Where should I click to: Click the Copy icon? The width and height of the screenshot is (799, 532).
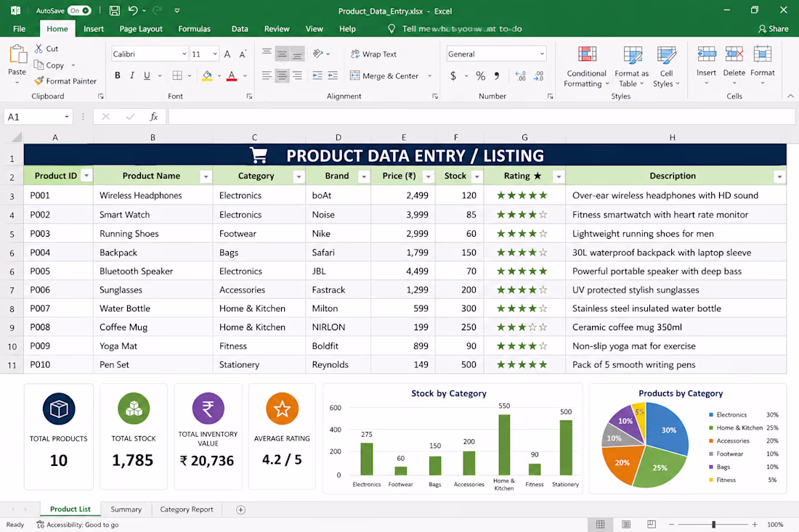tap(38, 65)
